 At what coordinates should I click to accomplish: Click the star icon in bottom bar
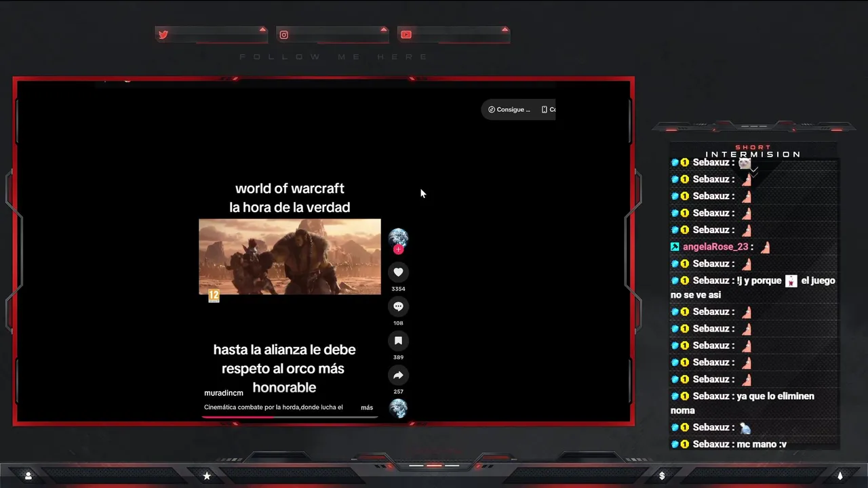pos(207,476)
